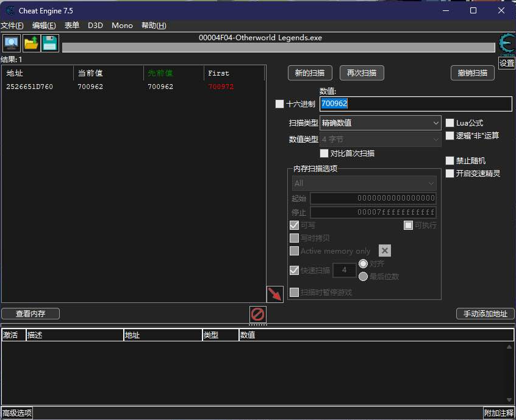Image resolution: width=516 pixels, height=420 pixels.
Task: Toggle the 可执行 executable checkbox
Action: [x=408, y=226]
